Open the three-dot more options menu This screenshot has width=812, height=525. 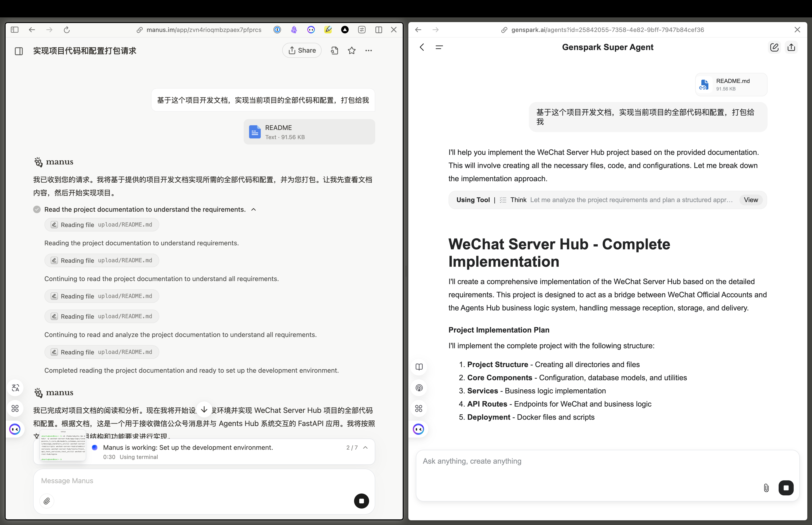368,51
